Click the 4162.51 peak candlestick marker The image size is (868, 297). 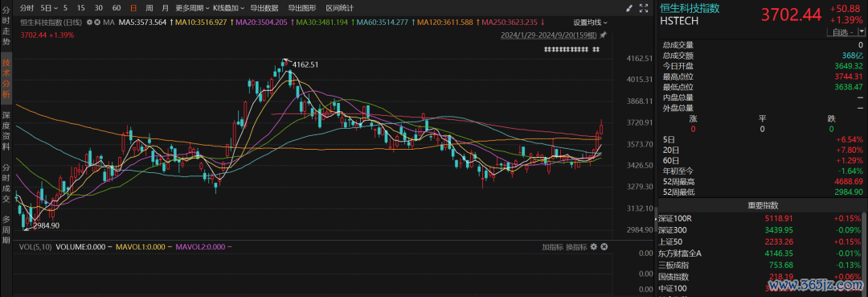305,64
